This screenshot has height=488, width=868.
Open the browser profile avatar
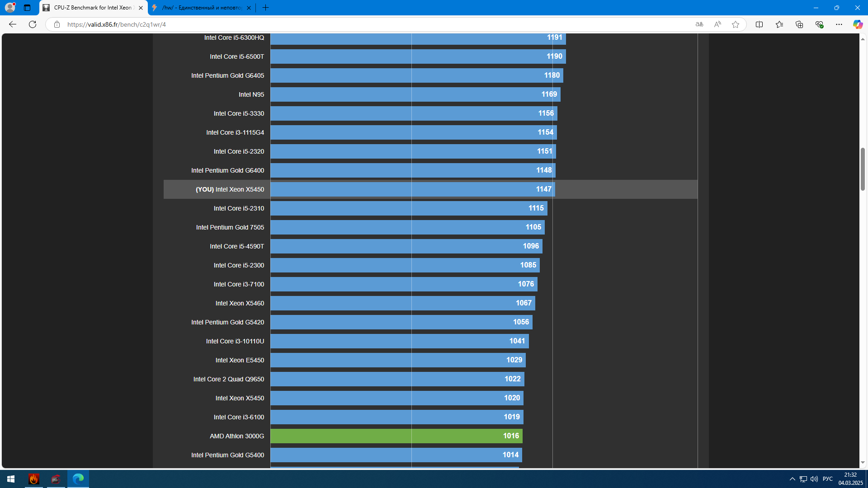coord(10,8)
